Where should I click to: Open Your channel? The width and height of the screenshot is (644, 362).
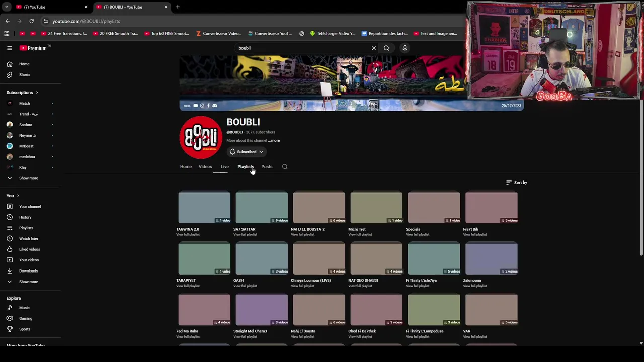tap(30, 207)
